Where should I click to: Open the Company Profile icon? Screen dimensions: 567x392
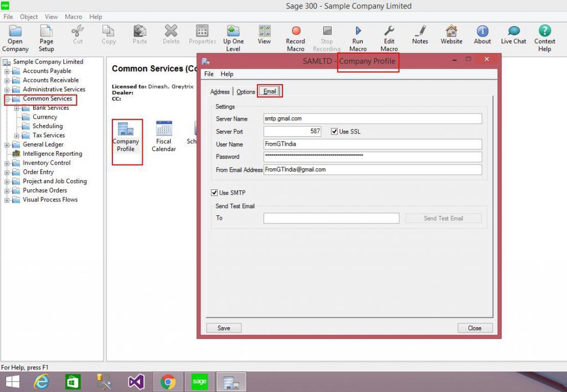pyautogui.click(x=126, y=137)
